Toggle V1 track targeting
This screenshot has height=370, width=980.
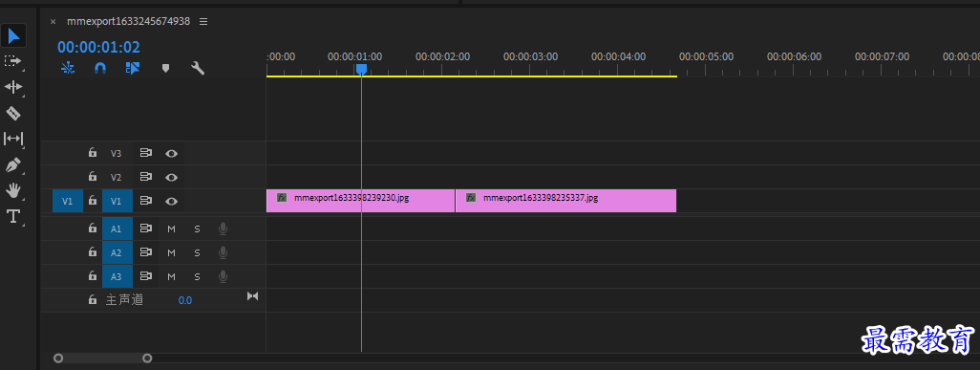click(x=117, y=201)
